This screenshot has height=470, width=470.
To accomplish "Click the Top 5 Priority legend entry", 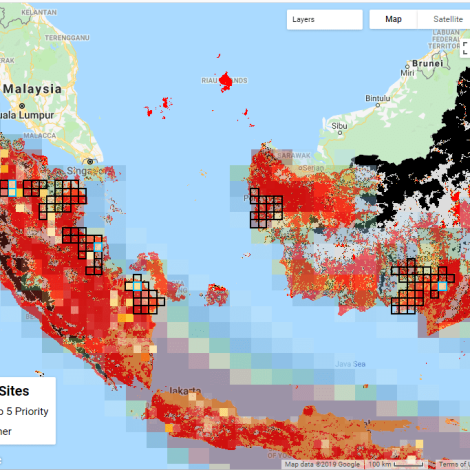I will (24, 411).
